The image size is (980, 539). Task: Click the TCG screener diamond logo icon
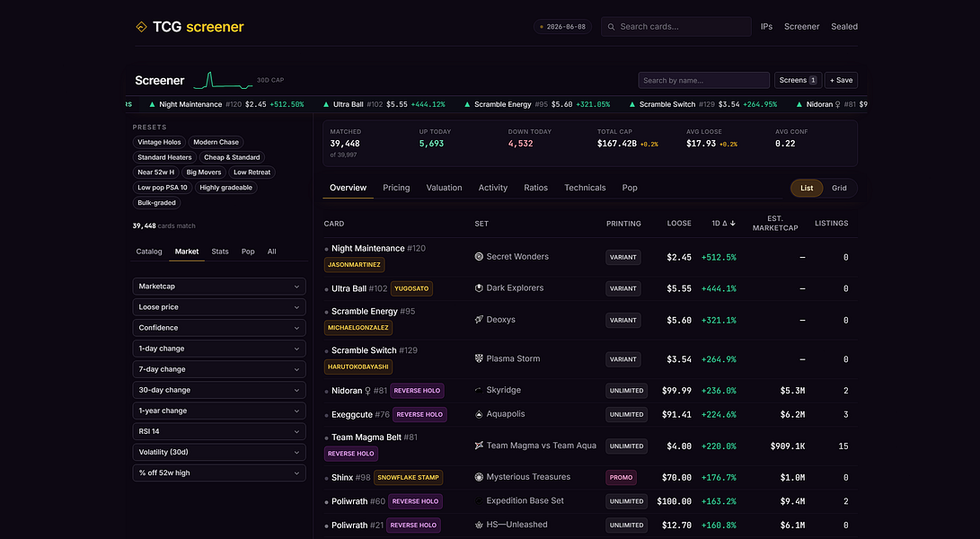pyautogui.click(x=141, y=27)
